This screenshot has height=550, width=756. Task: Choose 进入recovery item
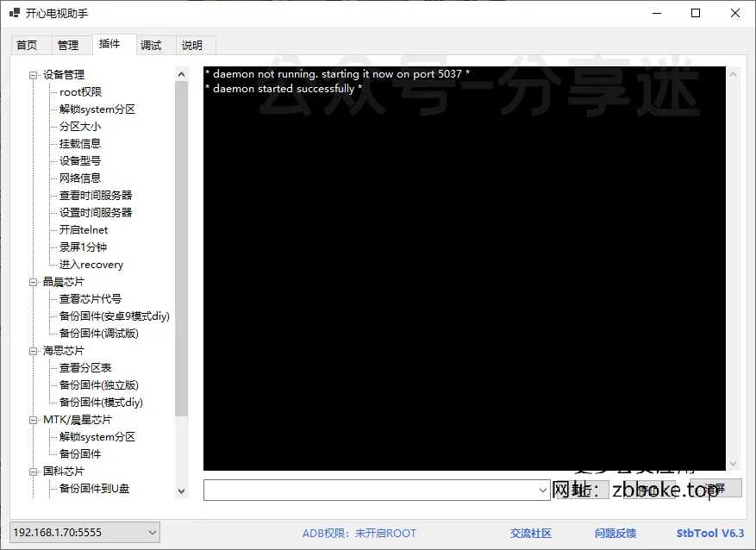[x=91, y=265]
